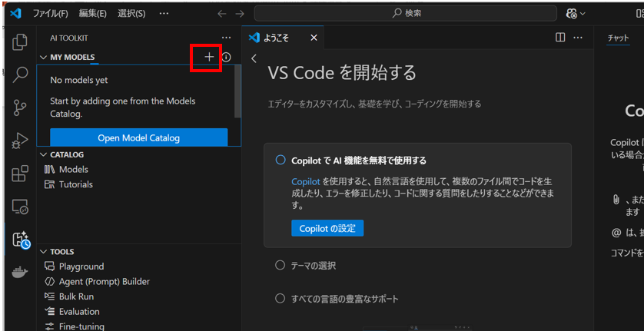Open the ファイル(F) menu
Image resolution: width=644 pixels, height=331 pixels.
pos(51,14)
